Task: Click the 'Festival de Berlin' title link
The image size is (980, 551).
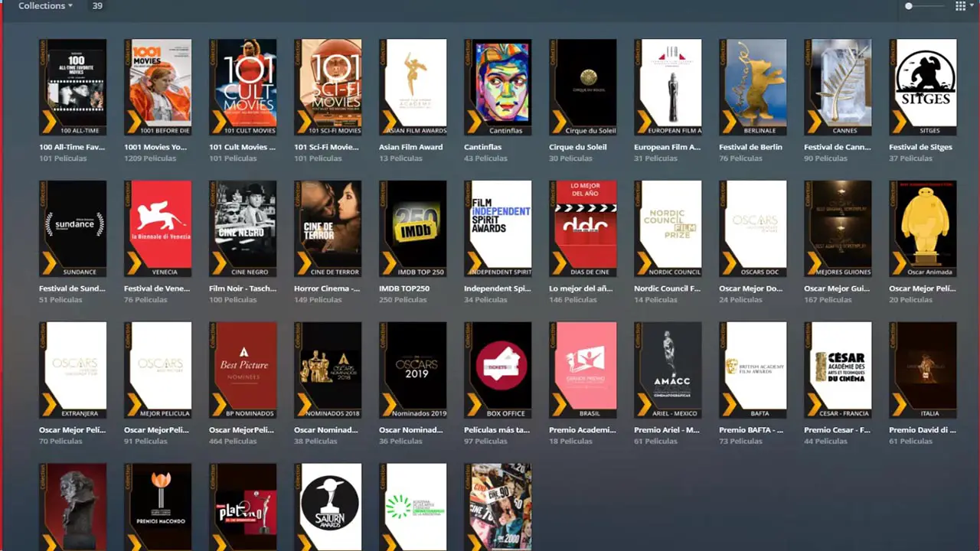Action: coord(750,147)
